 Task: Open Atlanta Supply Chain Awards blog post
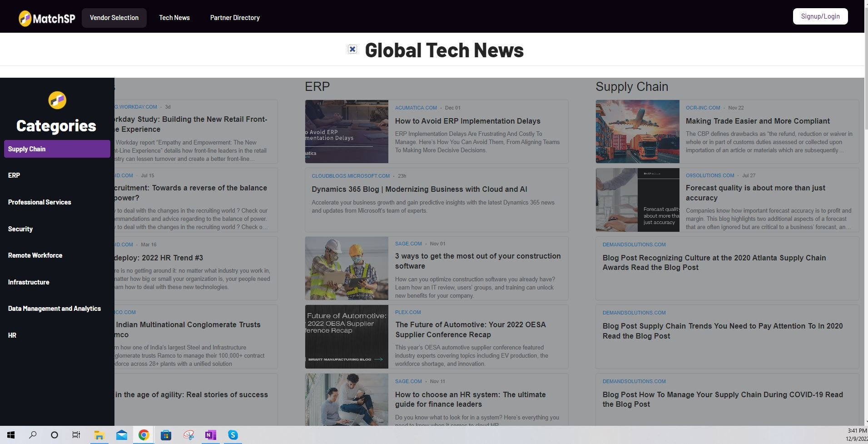pos(714,263)
